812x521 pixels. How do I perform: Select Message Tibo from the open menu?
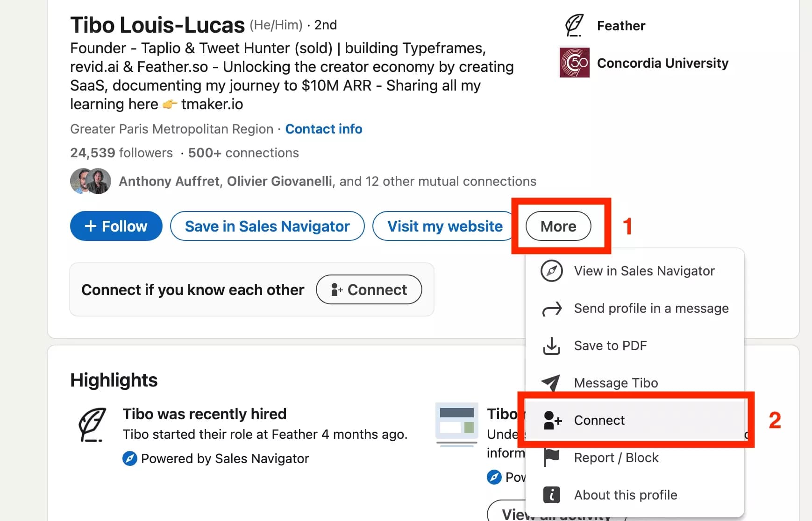point(616,383)
